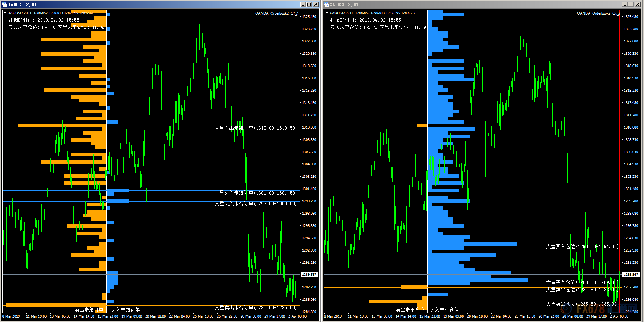Expand the right chart's one-click trading triangle
The width and height of the screenshot is (644, 322).
coord(327,13)
